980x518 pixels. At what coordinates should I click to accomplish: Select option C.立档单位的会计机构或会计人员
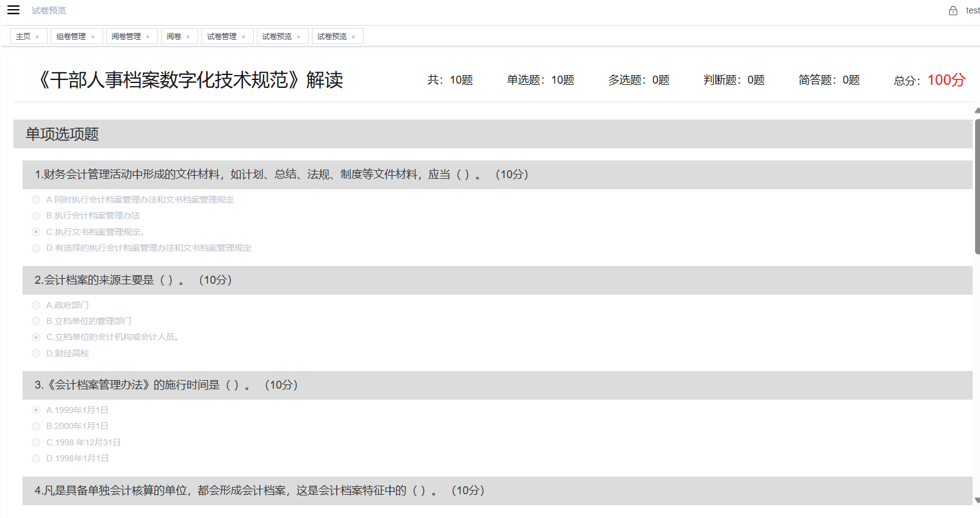(x=36, y=337)
